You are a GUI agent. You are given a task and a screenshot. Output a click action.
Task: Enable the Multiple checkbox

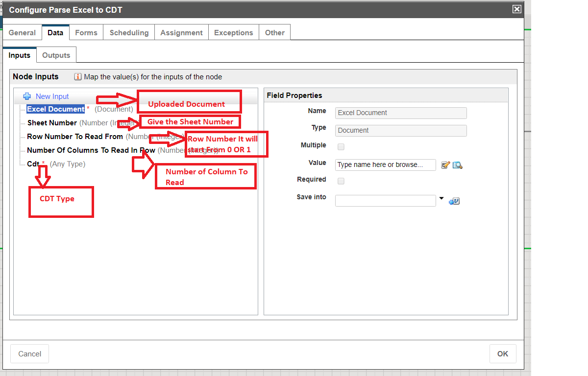click(x=341, y=145)
